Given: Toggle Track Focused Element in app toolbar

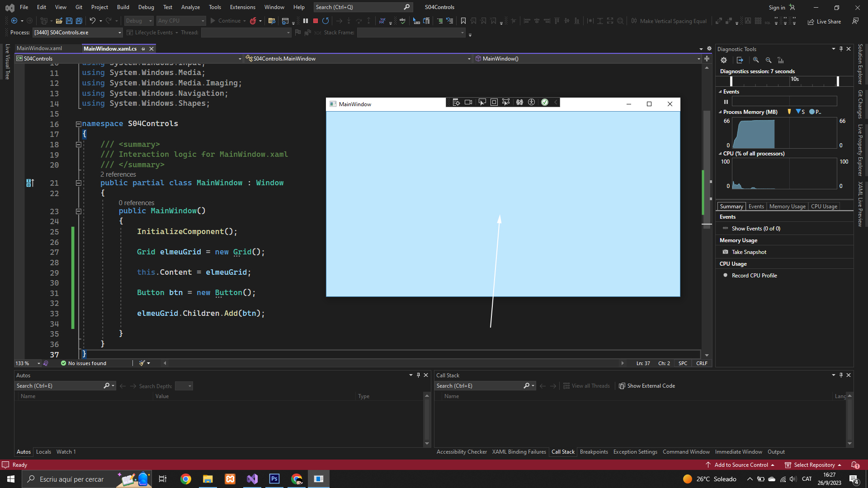Looking at the screenshot, I should pos(506,103).
